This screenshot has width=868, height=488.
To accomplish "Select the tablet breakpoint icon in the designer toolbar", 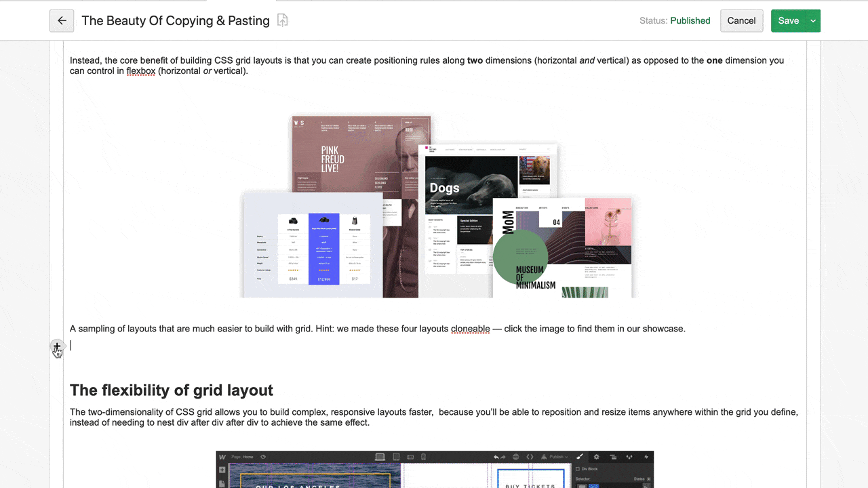I will tap(395, 456).
